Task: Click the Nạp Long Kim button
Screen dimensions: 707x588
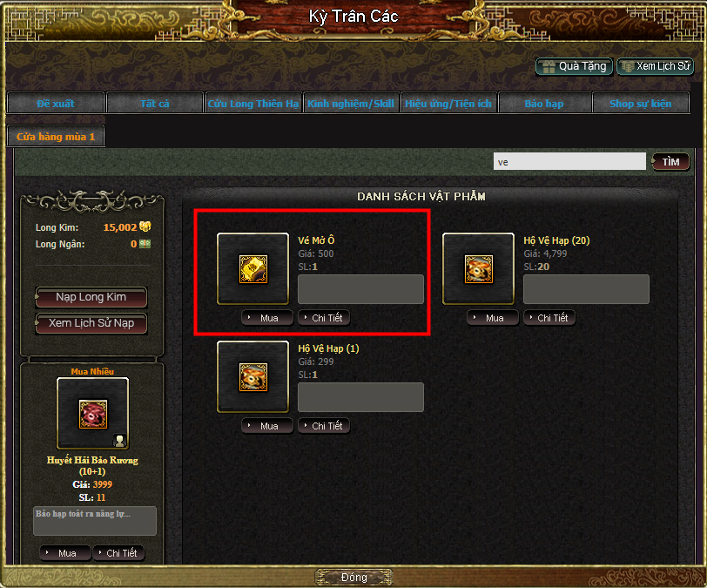Action: click(91, 297)
